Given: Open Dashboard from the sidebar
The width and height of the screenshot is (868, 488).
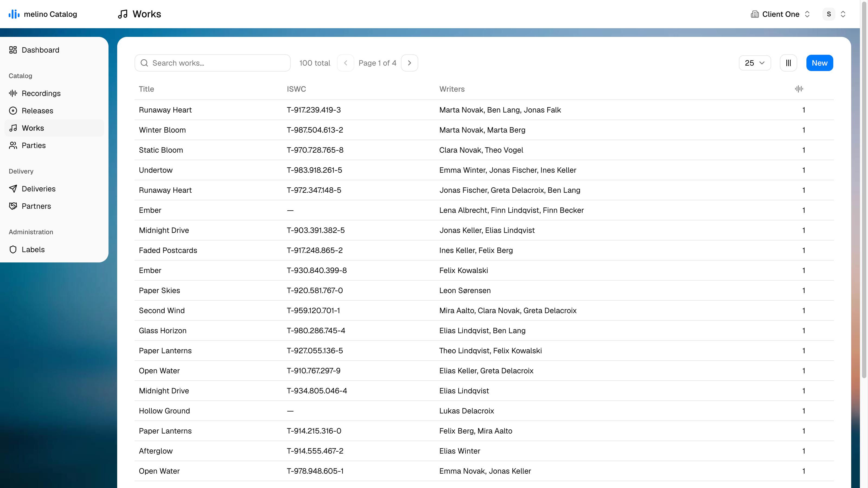Looking at the screenshot, I should [x=54, y=50].
